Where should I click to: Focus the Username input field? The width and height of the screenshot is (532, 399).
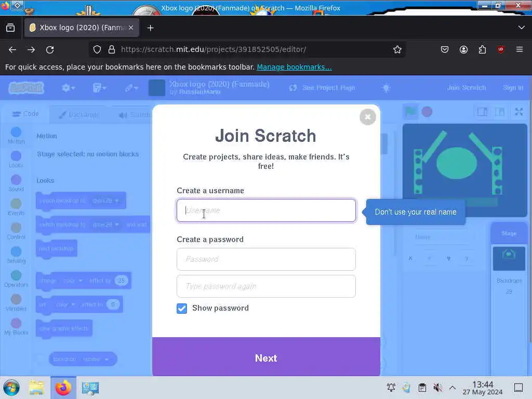[266, 210]
